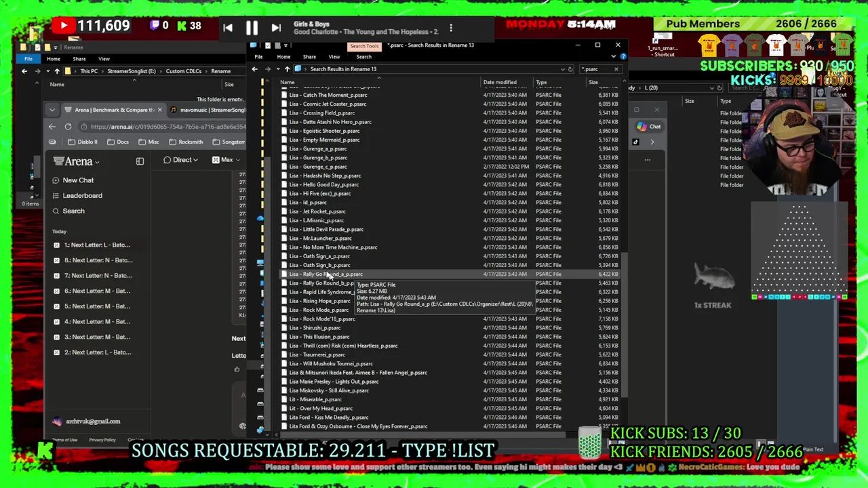The height and width of the screenshot is (488, 868).
Task: Open Home tab in the Rename Explorer window
Action: tap(53, 59)
